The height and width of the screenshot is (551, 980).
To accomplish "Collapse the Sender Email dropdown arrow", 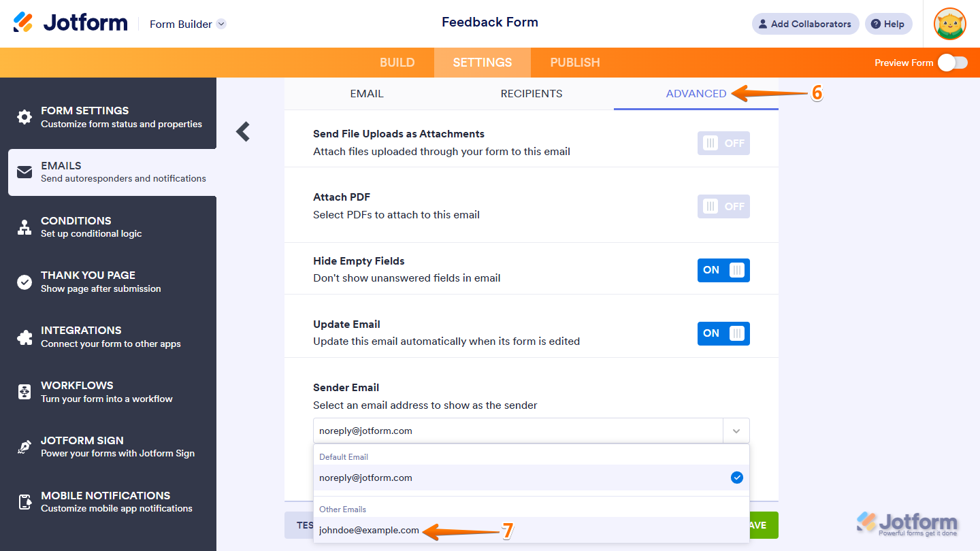I will (736, 431).
